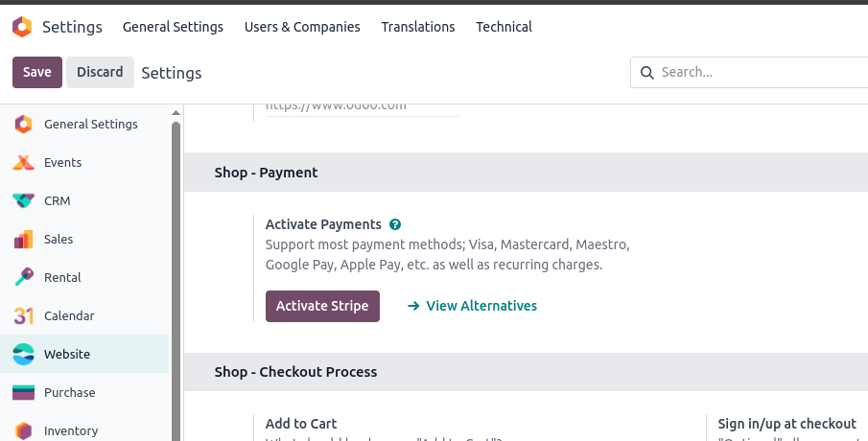The height and width of the screenshot is (441, 868).
Task: Select the Events app icon
Action: tap(23, 162)
